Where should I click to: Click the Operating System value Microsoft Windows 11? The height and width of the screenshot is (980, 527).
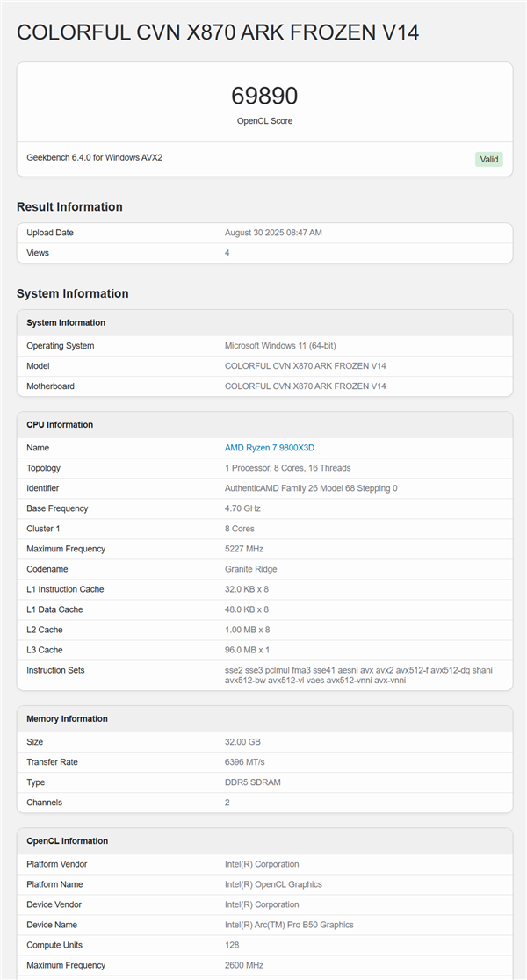click(x=280, y=346)
